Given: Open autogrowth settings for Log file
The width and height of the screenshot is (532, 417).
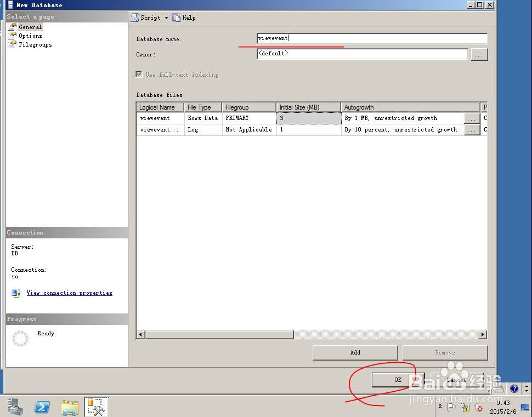Looking at the screenshot, I should [472, 130].
